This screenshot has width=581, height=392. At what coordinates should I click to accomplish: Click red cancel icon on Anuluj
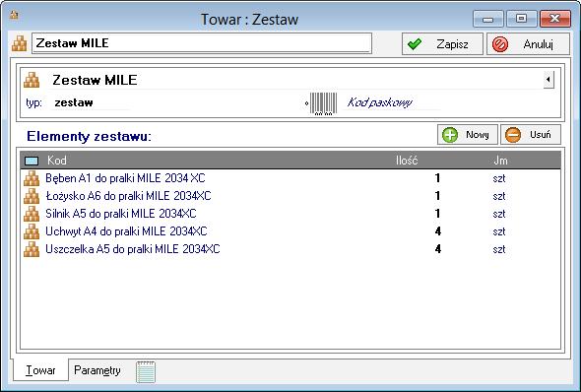pyautogui.click(x=500, y=44)
